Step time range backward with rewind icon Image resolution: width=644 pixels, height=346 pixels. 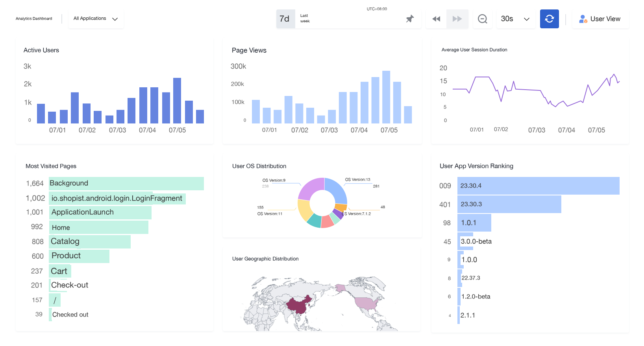coord(436,19)
